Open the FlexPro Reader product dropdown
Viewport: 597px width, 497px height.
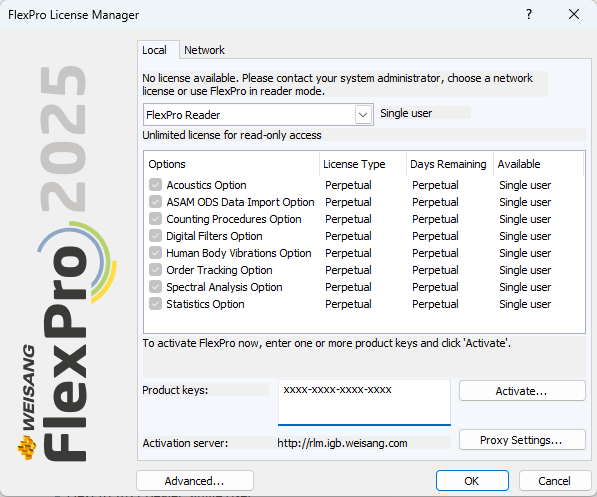coord(363,115)
